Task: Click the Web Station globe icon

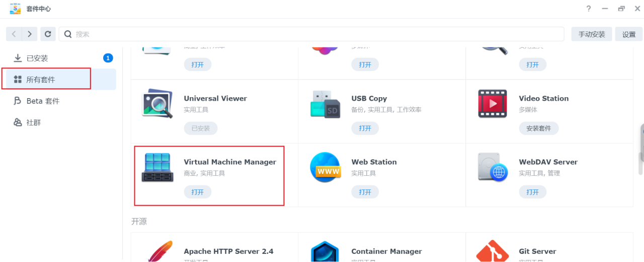Action: pyautogui.click(x=325, y=168)
